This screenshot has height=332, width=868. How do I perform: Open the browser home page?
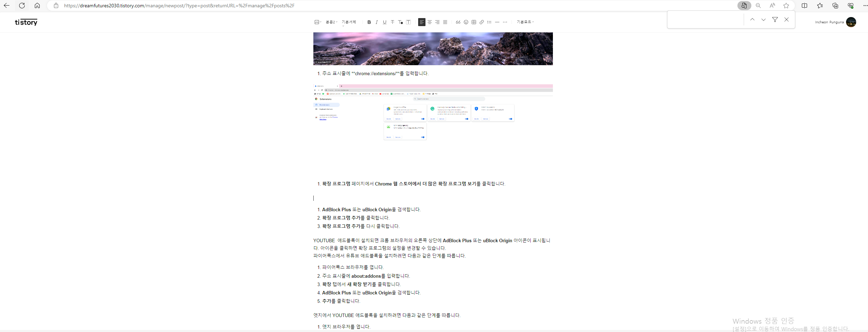37,6
